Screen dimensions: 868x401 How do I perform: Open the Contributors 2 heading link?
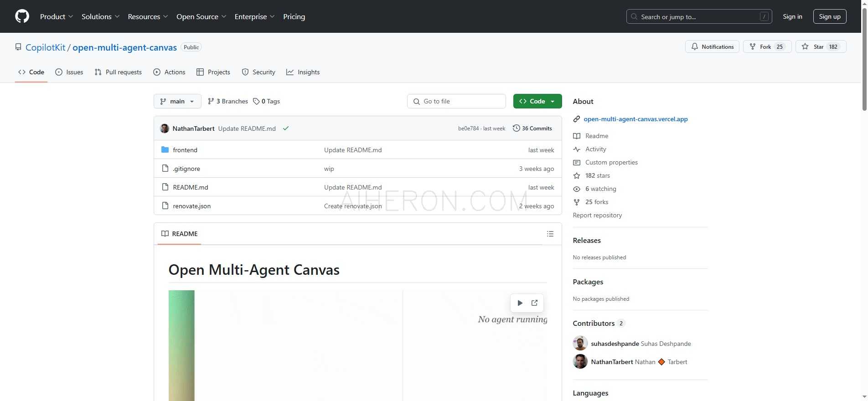pyautogui.click(x=599, y=323)
